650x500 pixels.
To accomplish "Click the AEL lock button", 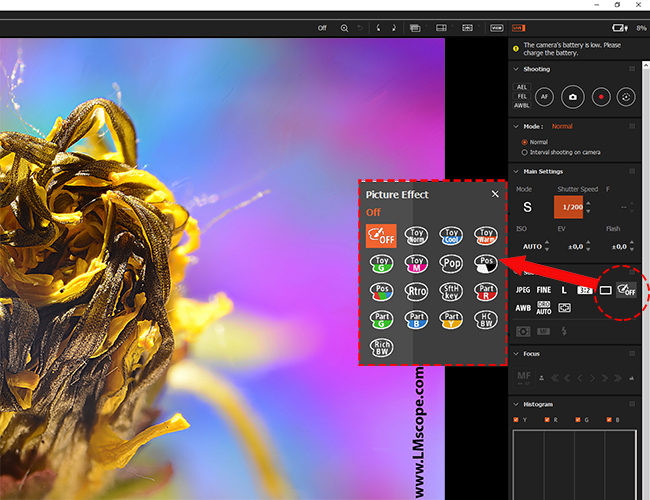I will [x=522, y=87].
